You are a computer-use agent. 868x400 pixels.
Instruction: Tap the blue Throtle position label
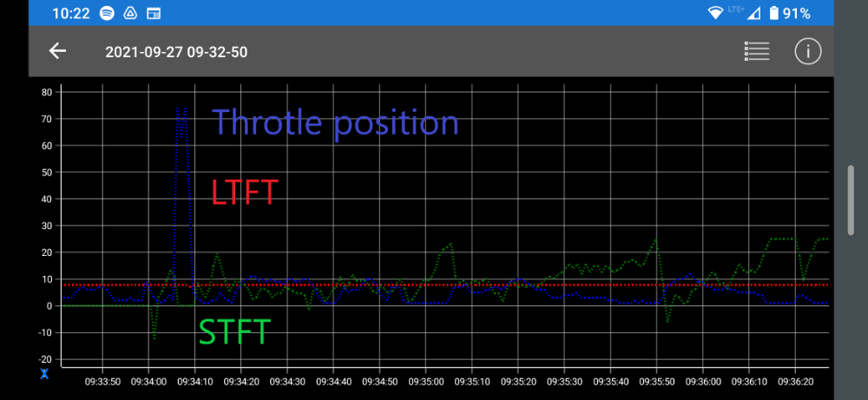point(335,122)
